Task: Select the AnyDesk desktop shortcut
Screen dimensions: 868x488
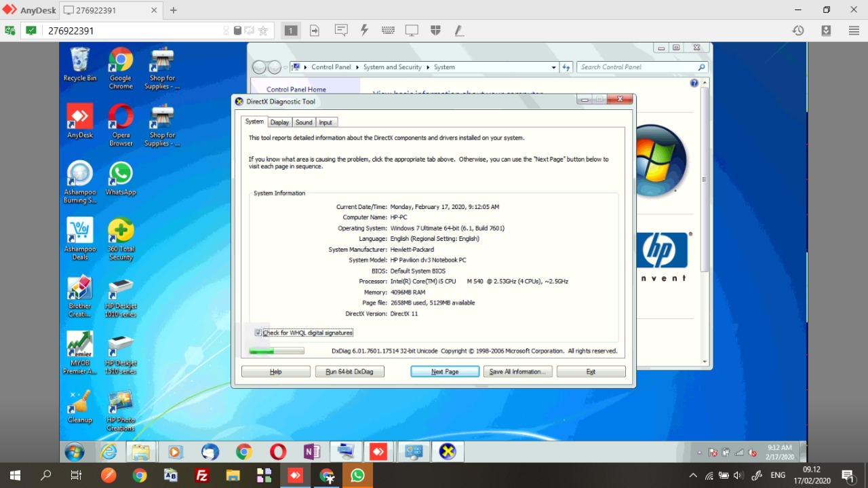Action: [80, 121]
